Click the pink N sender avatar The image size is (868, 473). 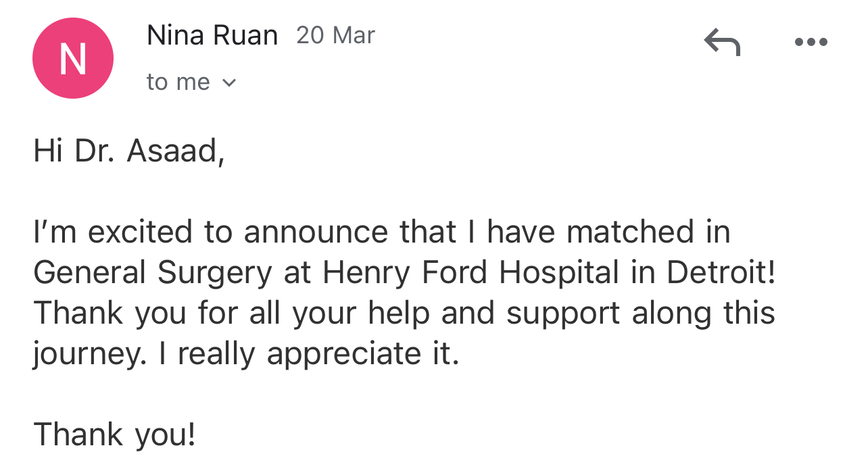[x=73, y=58]
